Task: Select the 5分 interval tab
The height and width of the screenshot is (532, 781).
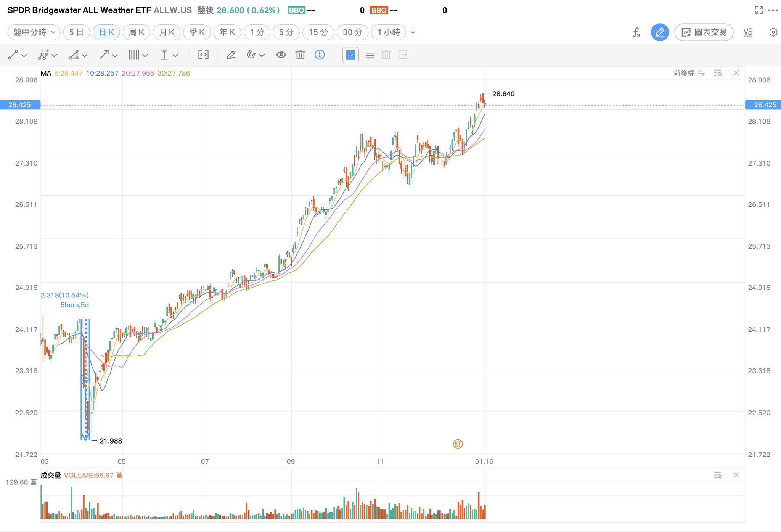Action: [x=286, y=32]
